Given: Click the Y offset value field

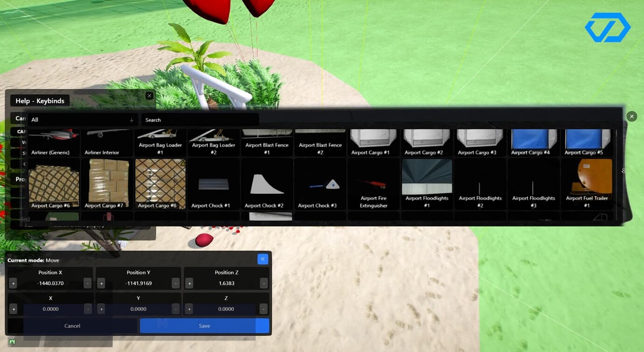Looking at the screenshot, I should [138, 309].
